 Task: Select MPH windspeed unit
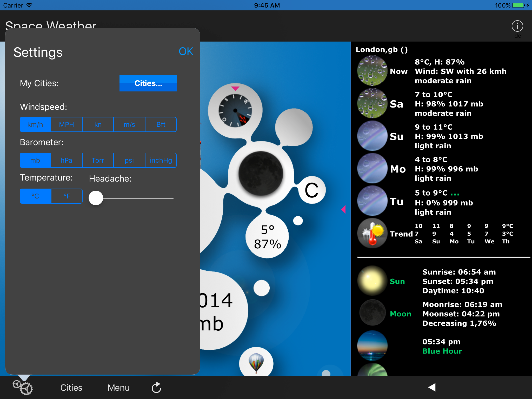pos(66,124)
